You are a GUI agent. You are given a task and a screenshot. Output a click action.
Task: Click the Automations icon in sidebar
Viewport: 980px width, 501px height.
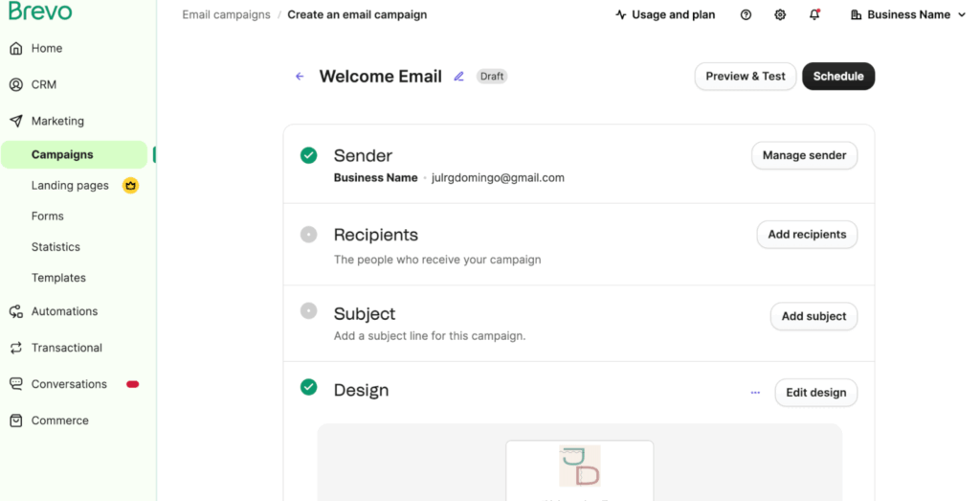(16, 311)
